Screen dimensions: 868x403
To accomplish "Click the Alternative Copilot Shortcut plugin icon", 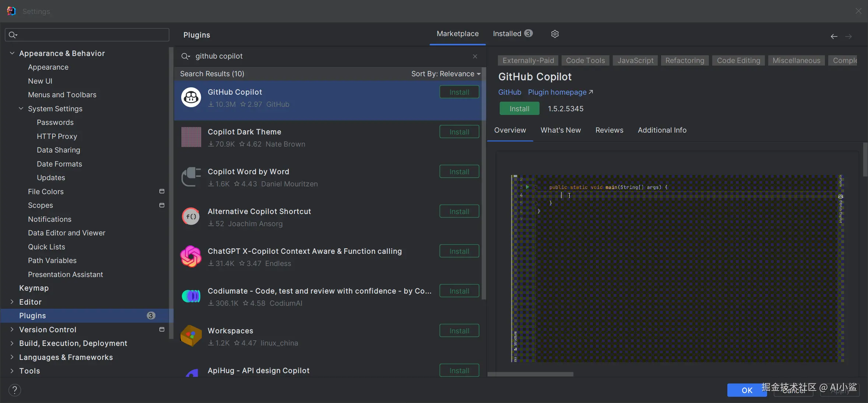I will click(191, 217).
